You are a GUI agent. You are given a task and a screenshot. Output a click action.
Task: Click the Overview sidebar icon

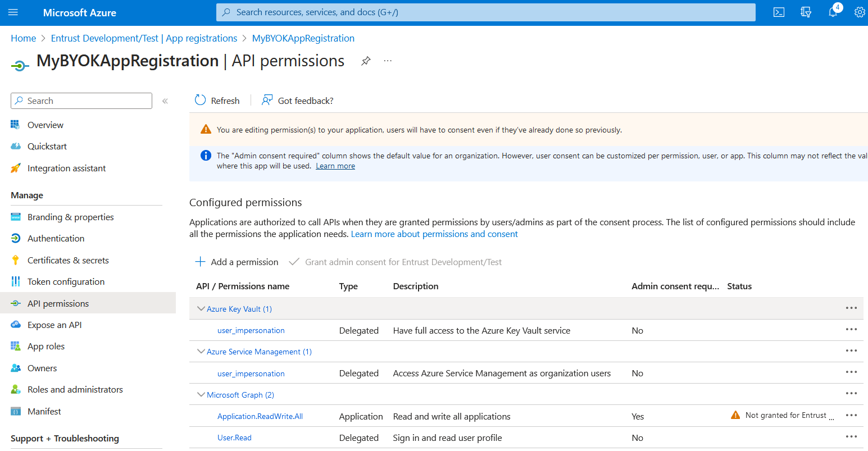tap(16, 125)
